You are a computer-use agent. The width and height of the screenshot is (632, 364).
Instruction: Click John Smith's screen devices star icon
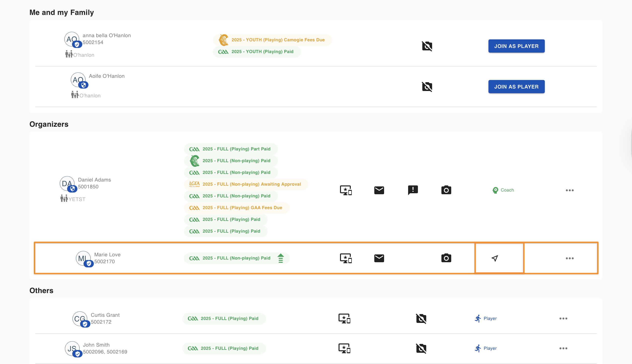(x=344, y=348)
